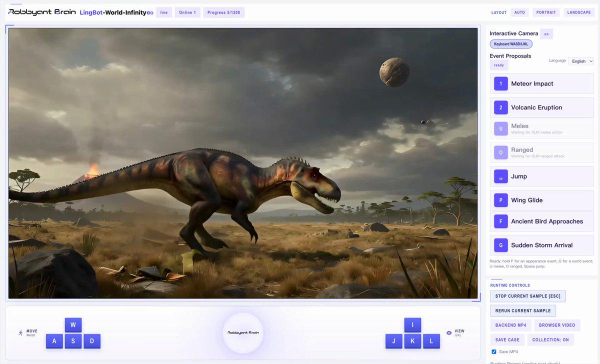The image size is (600, 364).
Task: Click the J look-left view key
Action: 394,341
